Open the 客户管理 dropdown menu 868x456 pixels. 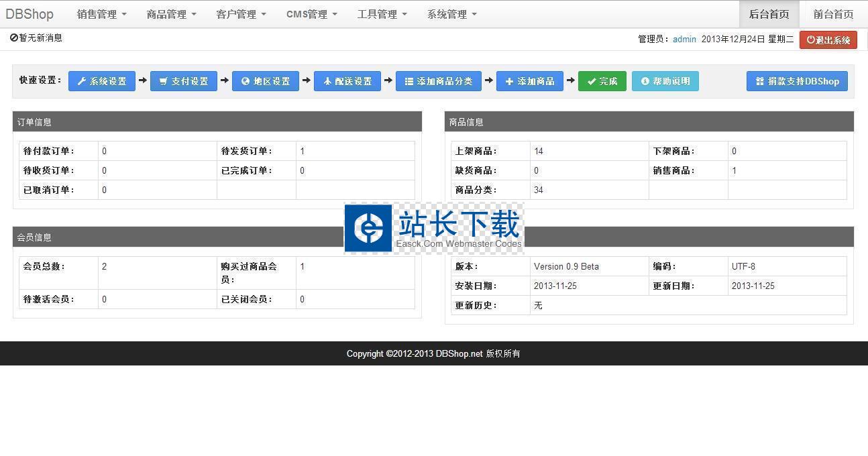[241, 14]
